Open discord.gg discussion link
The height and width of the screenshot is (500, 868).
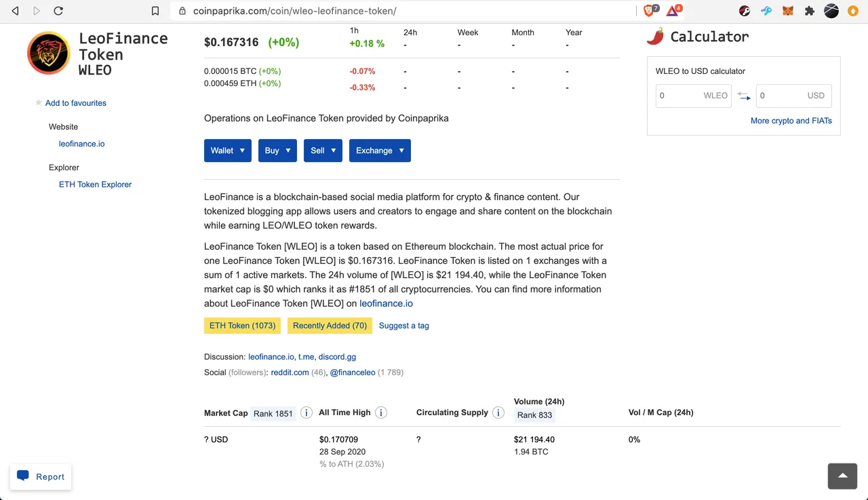pyautogui.click(x=337, y=357)
